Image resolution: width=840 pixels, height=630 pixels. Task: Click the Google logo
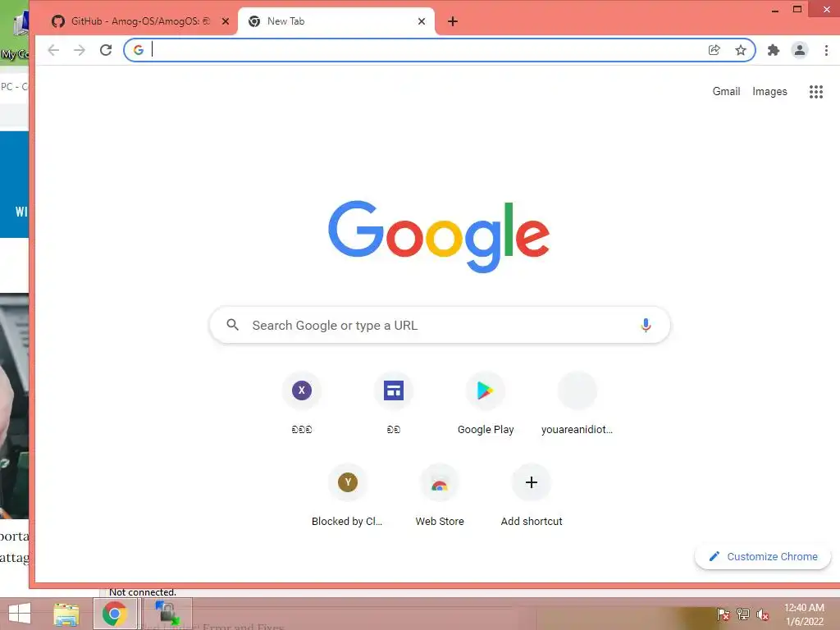pos(439,236)
